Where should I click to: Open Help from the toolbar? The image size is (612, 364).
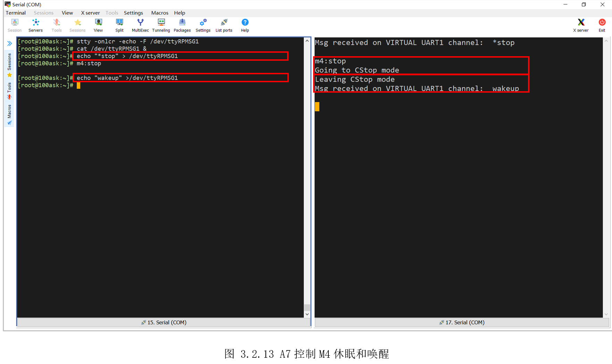pyautogui.click(x=245, y=24)
